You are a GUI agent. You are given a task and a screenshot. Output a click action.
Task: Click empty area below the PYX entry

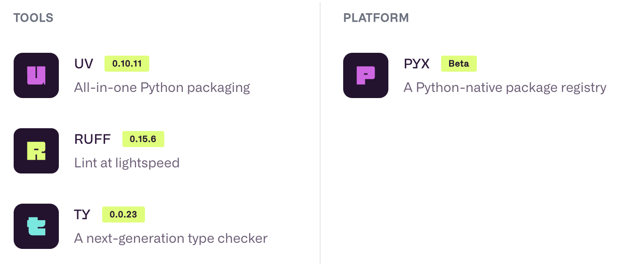point(480,179)
